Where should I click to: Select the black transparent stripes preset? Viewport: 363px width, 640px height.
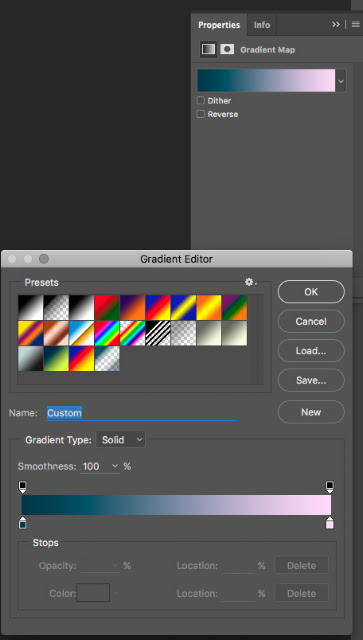click(x=158, y=333)
